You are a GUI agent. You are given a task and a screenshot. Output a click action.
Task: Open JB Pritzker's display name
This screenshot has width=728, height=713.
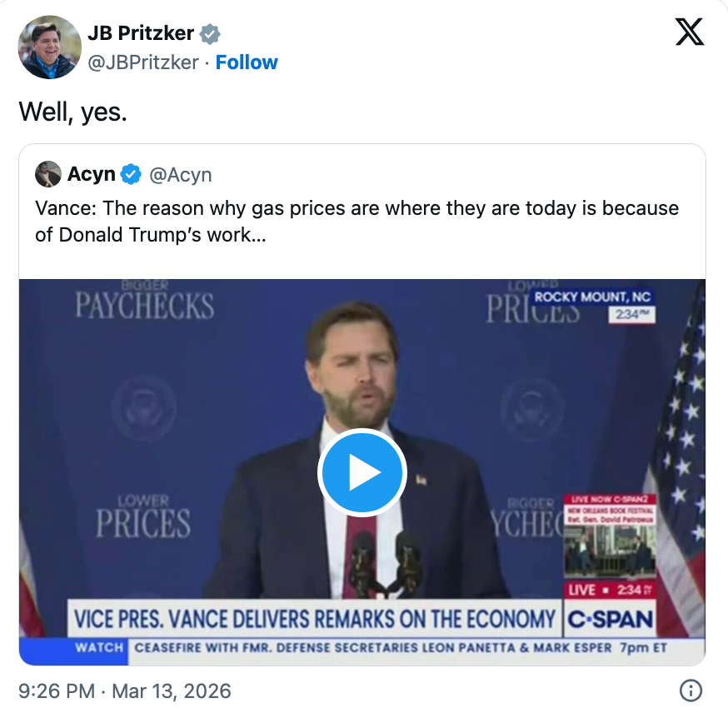coord(141,32)
